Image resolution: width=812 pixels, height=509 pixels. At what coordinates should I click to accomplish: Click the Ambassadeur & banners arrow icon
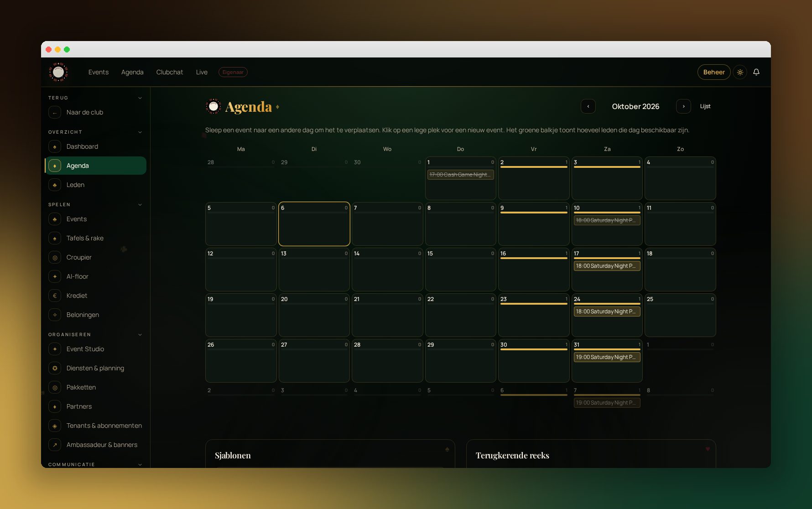coord(55,445)
